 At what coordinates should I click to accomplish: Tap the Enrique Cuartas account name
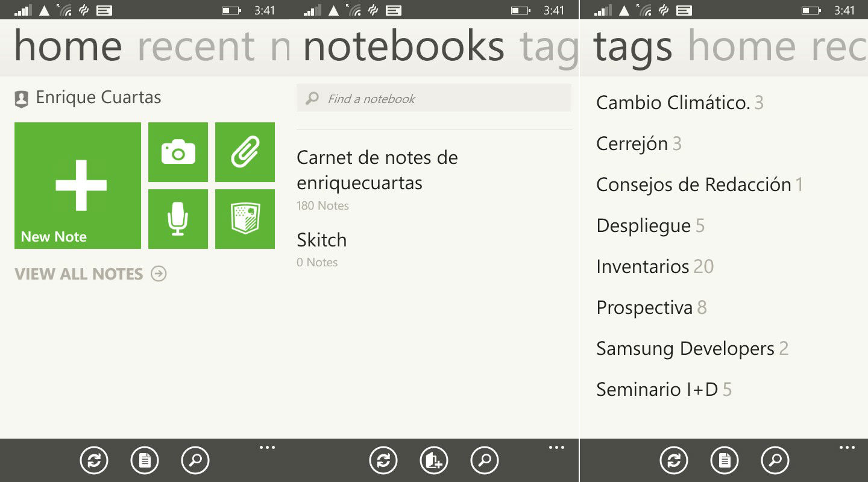point(98,97)
